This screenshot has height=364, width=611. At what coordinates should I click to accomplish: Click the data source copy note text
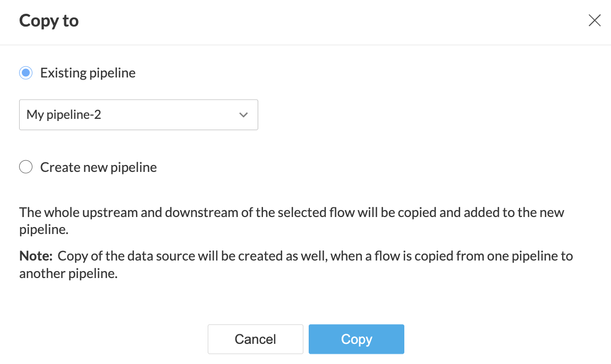[313, 256]
